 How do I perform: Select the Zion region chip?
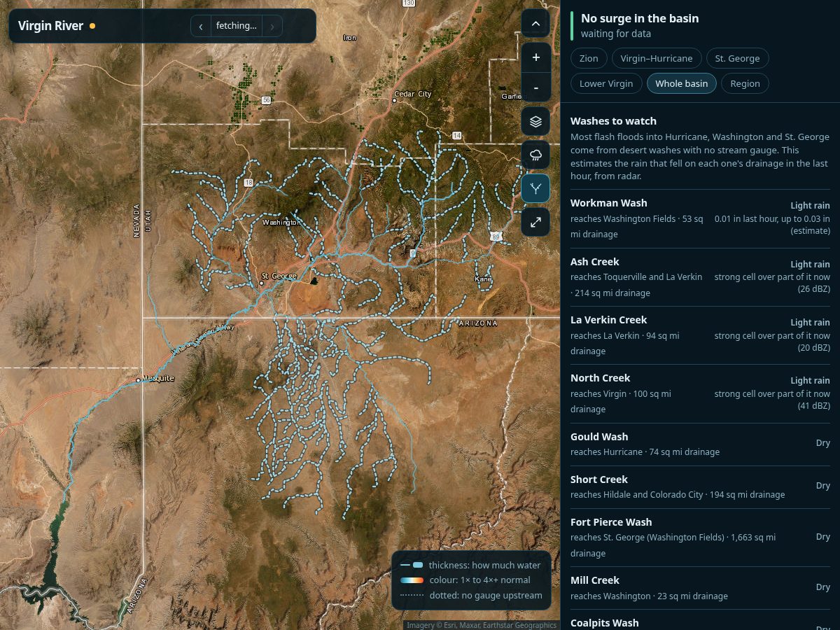[589, 58]
